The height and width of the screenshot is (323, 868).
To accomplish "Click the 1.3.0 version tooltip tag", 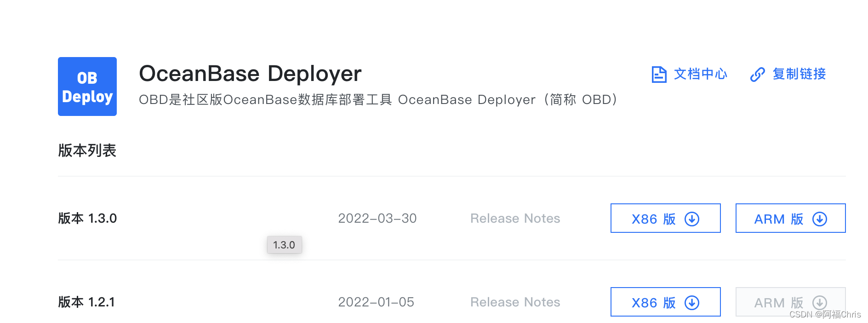I will [x=284, y=245].
